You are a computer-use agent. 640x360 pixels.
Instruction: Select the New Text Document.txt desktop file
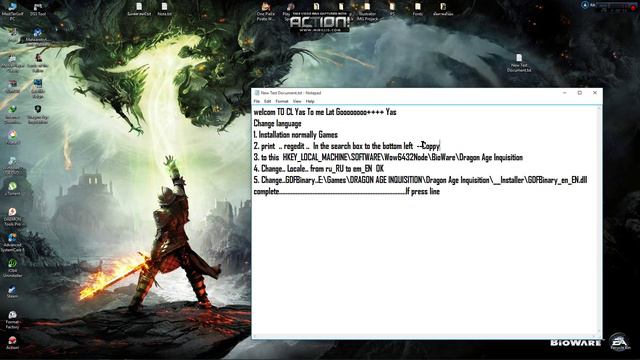coord(519,63)
